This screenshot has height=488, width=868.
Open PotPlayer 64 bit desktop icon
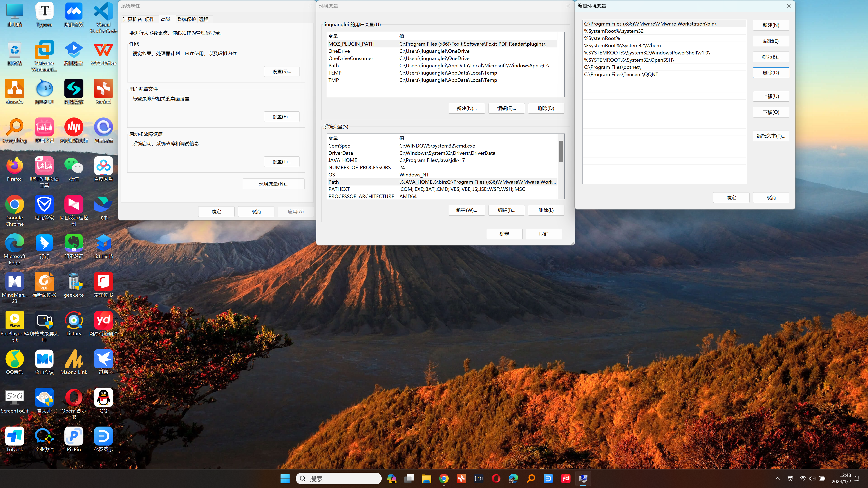(x=14, y=327)
